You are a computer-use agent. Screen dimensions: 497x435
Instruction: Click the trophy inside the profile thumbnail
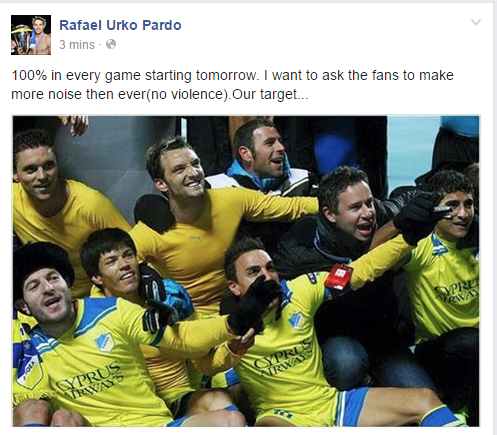pyautogui.click(x=20, y=37)
